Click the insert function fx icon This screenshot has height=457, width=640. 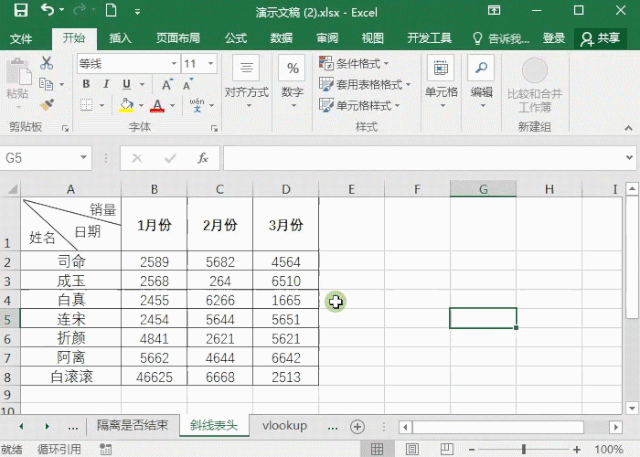pyautogui.click(x=202, y=158)
